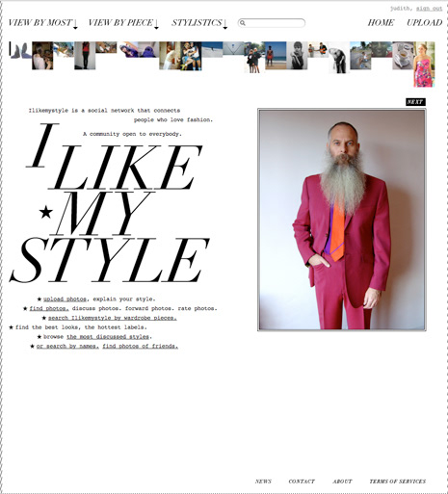Click the find photos link
This screenshot has width=448, height=494.
pyautogui.click(x=49, y=308)
